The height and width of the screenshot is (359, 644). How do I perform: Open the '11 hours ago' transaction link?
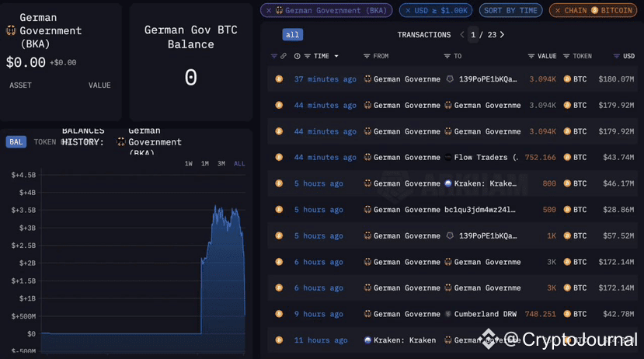pyautogui.click(x=321, y=340)
